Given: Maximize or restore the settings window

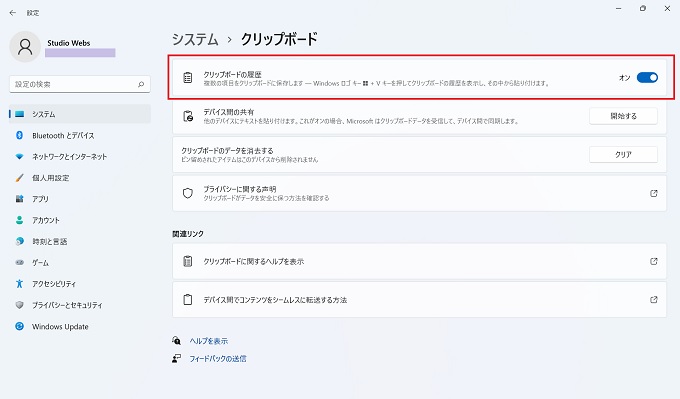Looking at the screenshot, I should click(x=643, y=8).
